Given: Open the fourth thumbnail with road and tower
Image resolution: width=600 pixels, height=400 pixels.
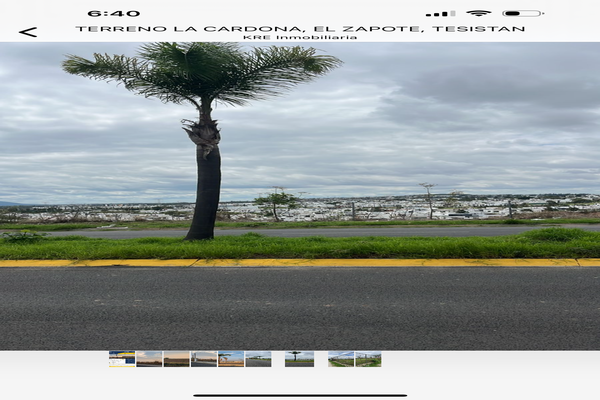Looking at the screenshot, I should (204, 359).
